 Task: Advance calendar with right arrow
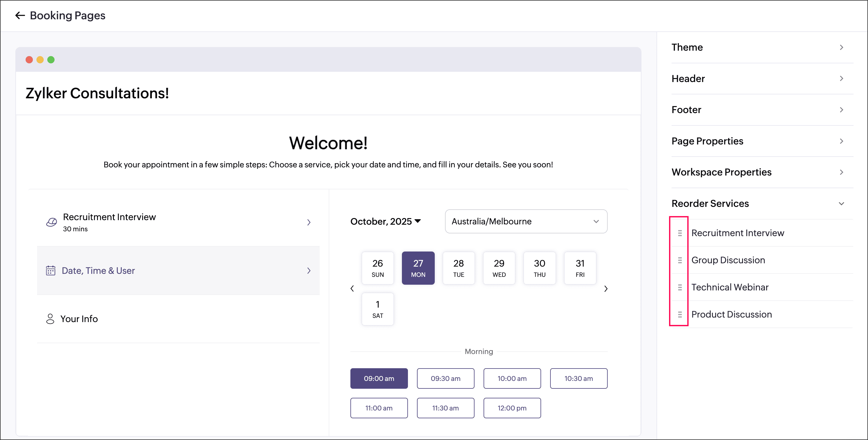tap(606, 289)
